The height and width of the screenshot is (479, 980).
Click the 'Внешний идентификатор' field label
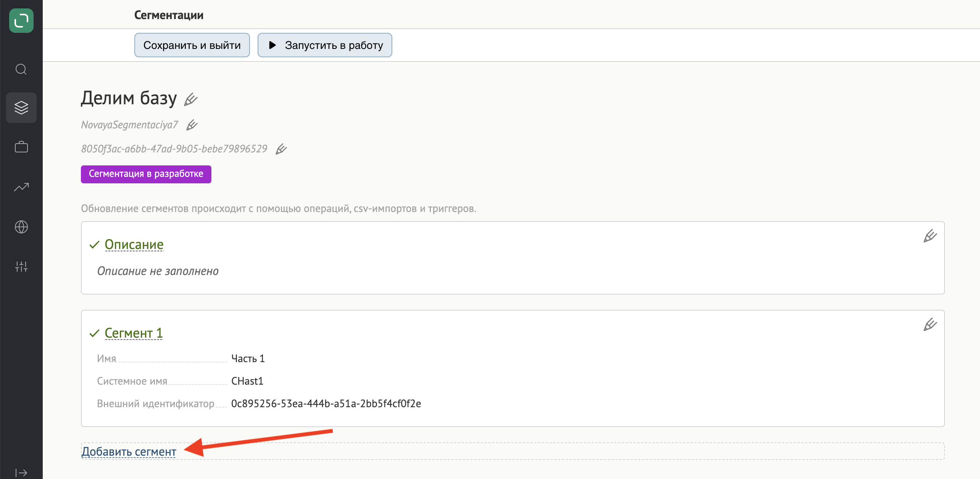[156, 403]
